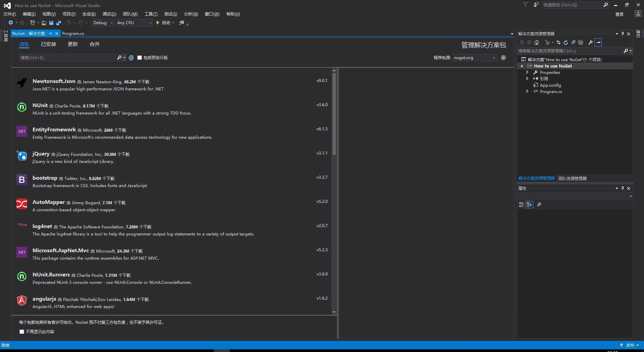
Task: Switch to Team Explorer (团队资源管理器) tab
Action: coord(572,178)
